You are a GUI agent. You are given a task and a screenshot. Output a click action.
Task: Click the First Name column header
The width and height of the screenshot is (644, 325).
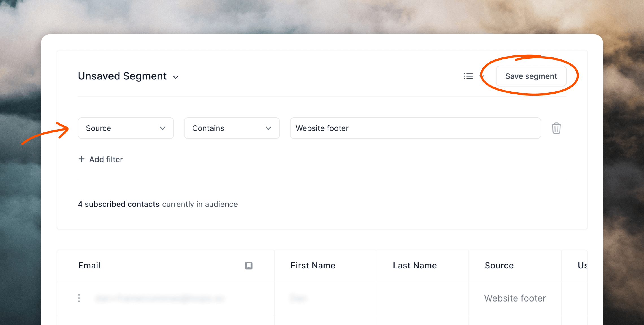click(313, 265)
